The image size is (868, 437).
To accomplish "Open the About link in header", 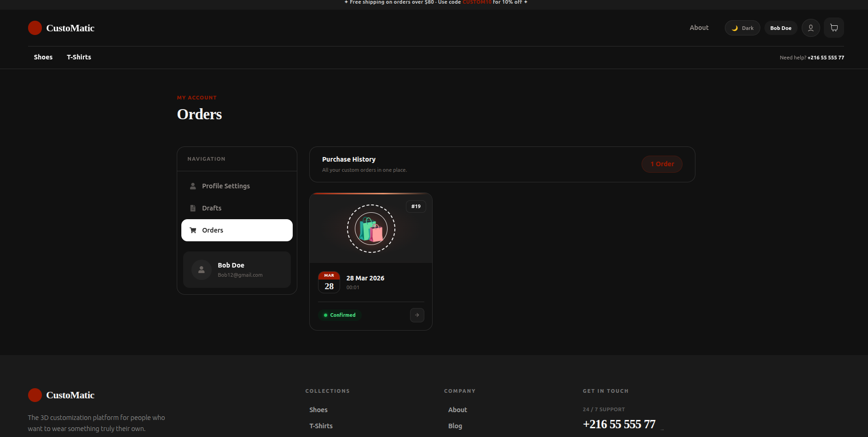I will (x=699, y=28).
